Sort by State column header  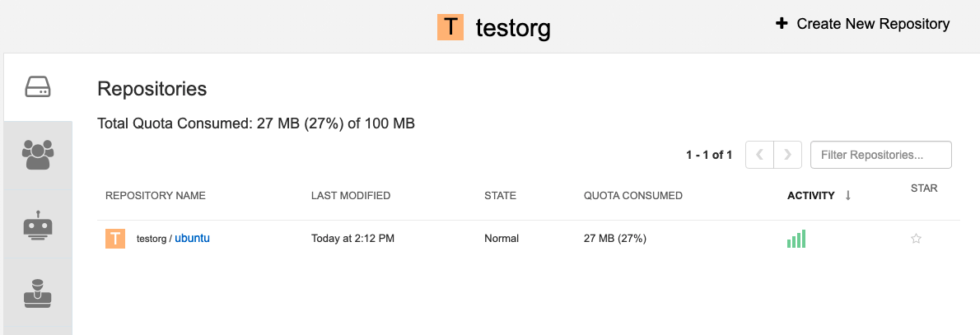[500, 196]
